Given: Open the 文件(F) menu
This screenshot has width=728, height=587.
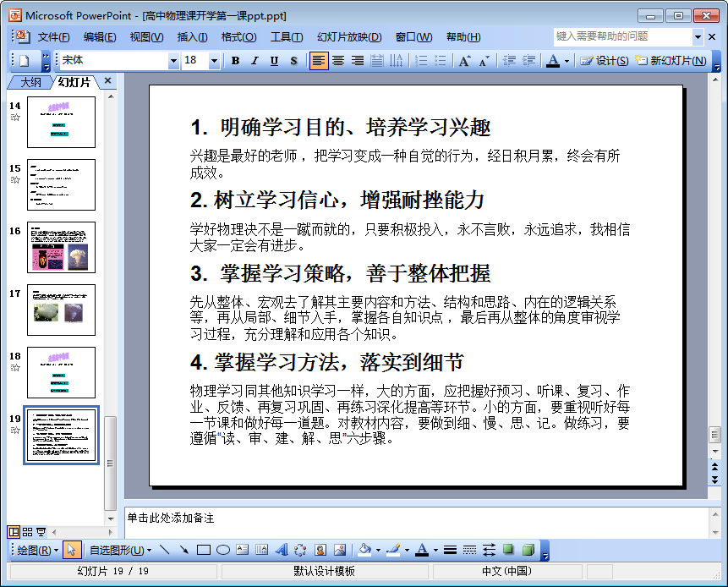Looking at the screenshot, I should pos(53,37).
